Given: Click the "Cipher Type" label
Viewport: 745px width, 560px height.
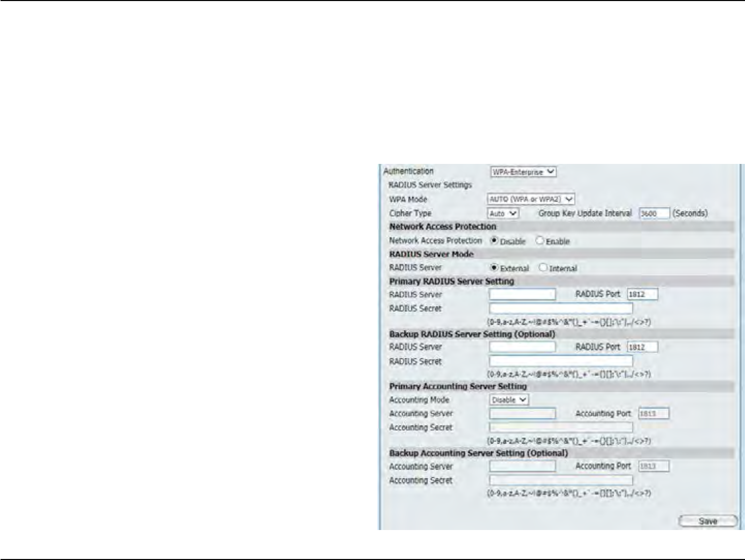Looking at the screenshot, I should coord(410,213).
